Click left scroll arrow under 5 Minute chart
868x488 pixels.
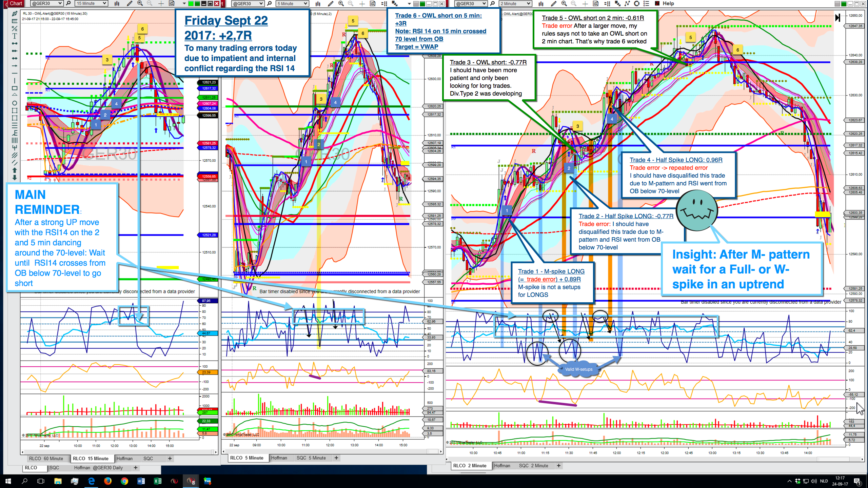click(224, 451)
